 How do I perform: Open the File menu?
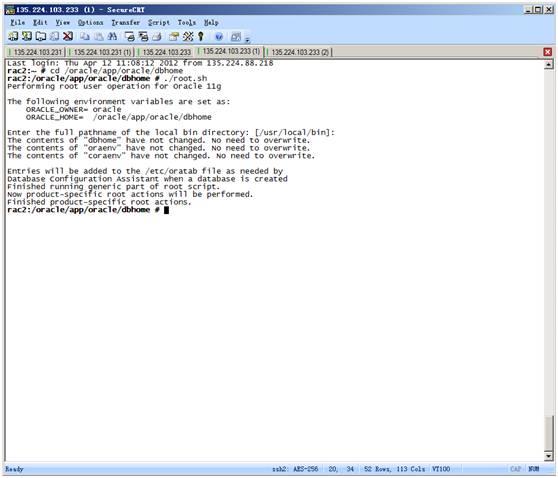pos(17,22)
